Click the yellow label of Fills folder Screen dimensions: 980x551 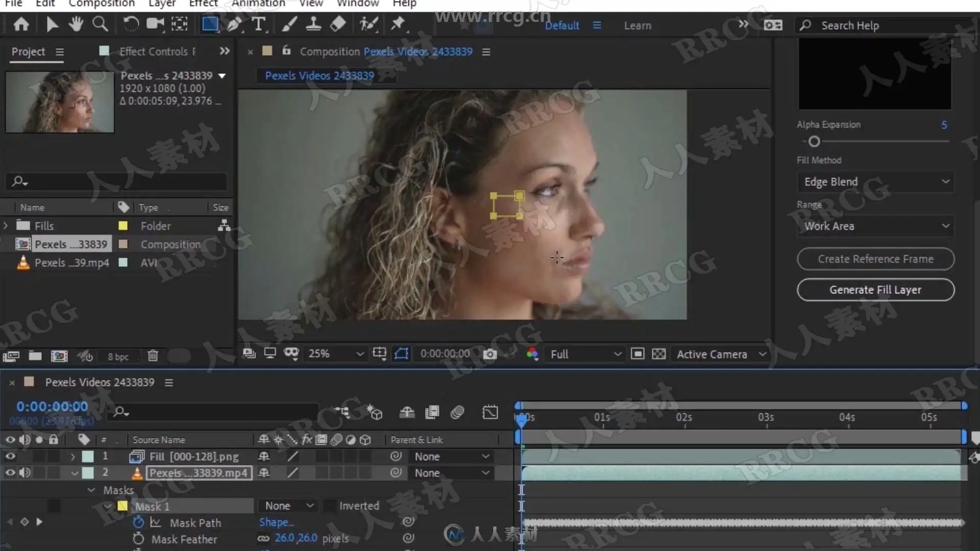coord(123,226)
